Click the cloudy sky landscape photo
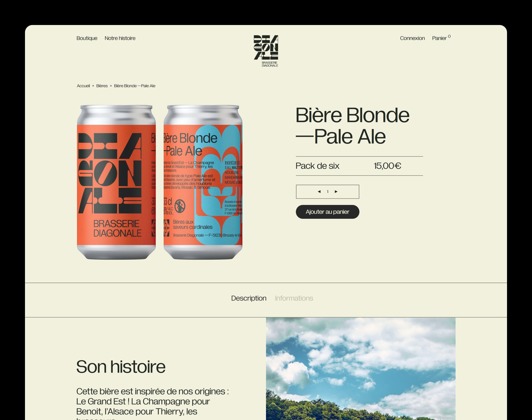The width and height of the screenshot is (532, 420). click(x=361, y=369)
